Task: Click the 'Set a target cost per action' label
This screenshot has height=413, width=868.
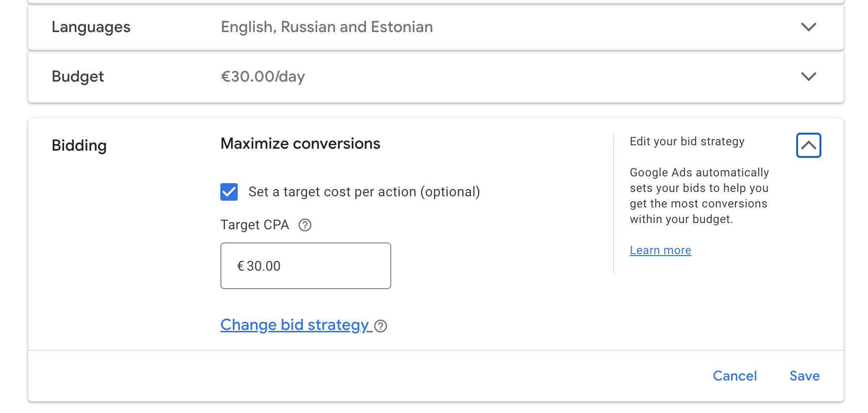Action: pyautogui.click(x=364, y=192)
